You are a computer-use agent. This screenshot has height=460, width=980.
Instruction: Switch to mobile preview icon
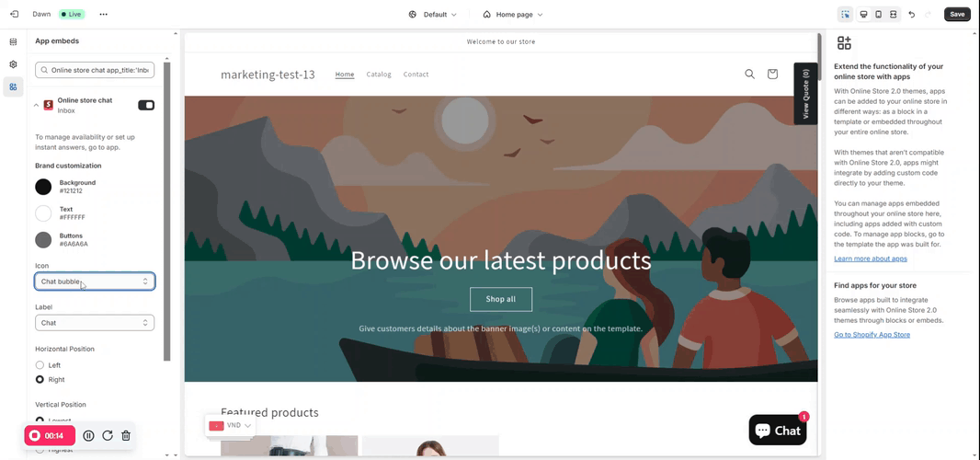(x=878, y=15)
